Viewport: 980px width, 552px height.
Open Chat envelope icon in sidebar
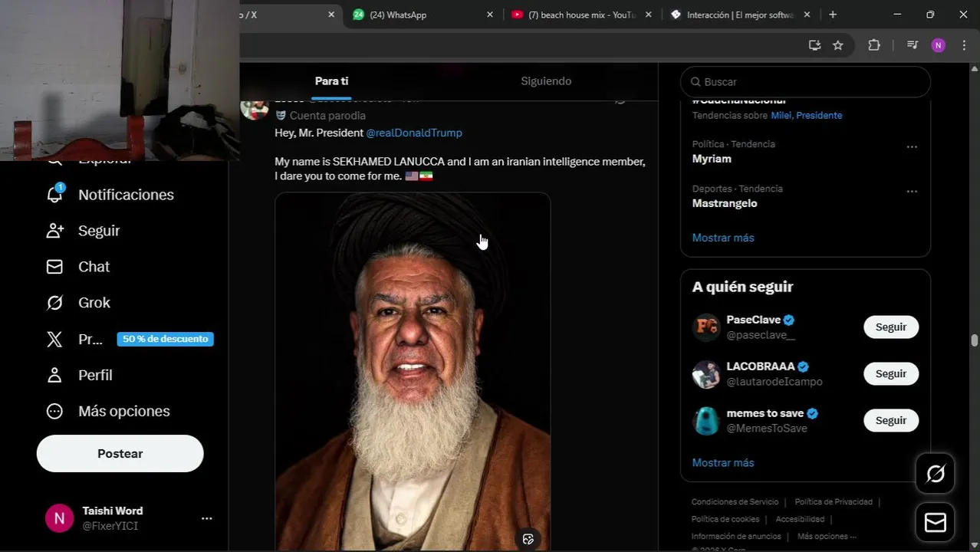click(x=54, y=267)
